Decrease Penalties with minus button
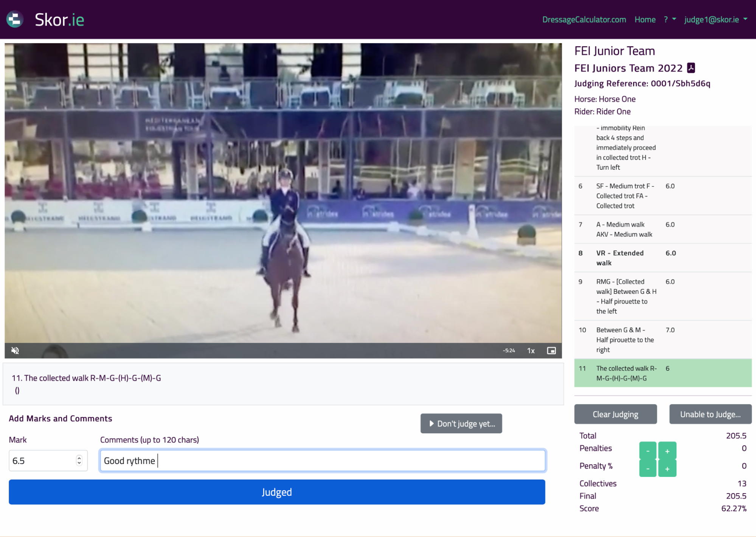The width and height of the screenshot is (756, 537). pyautogui.click(x=647, y=451)
